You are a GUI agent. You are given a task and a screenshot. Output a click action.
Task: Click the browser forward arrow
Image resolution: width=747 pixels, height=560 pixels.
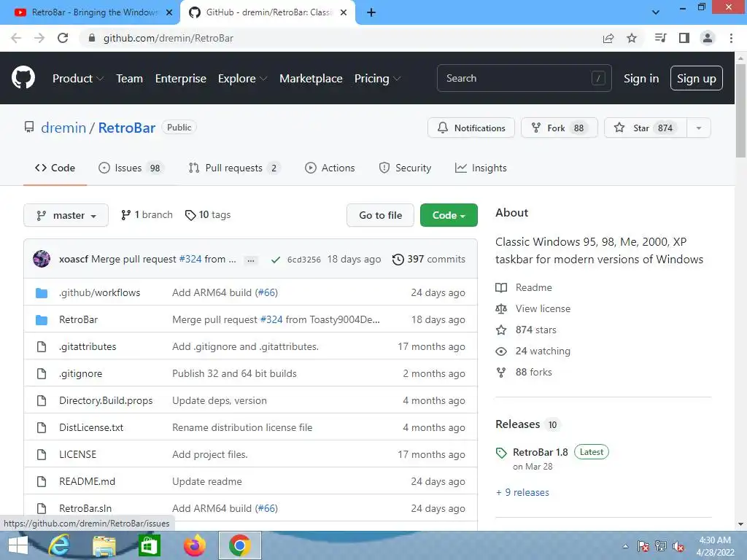[x=39, y=38]
